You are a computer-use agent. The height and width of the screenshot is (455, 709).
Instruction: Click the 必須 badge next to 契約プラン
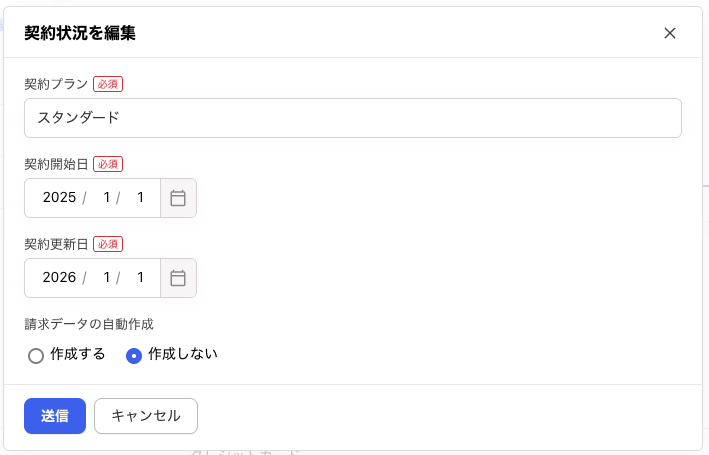click(108, 84)
